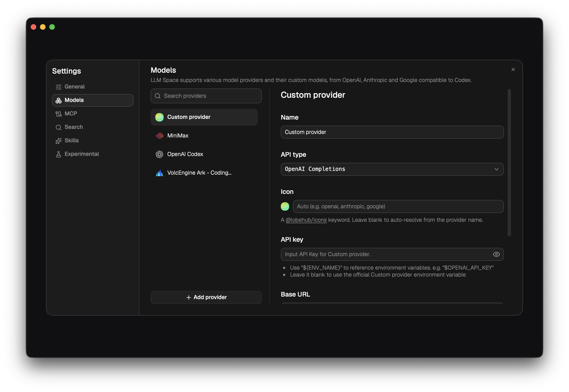This screenshot has width=569, height=392.
Task: Select Custom provider in the provider list
Action: click(204, 117)
